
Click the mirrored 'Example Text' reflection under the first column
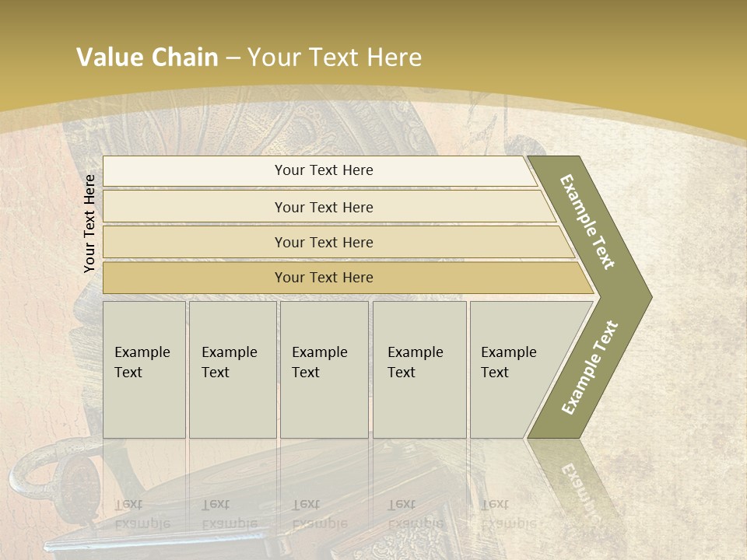coord(142,514)
